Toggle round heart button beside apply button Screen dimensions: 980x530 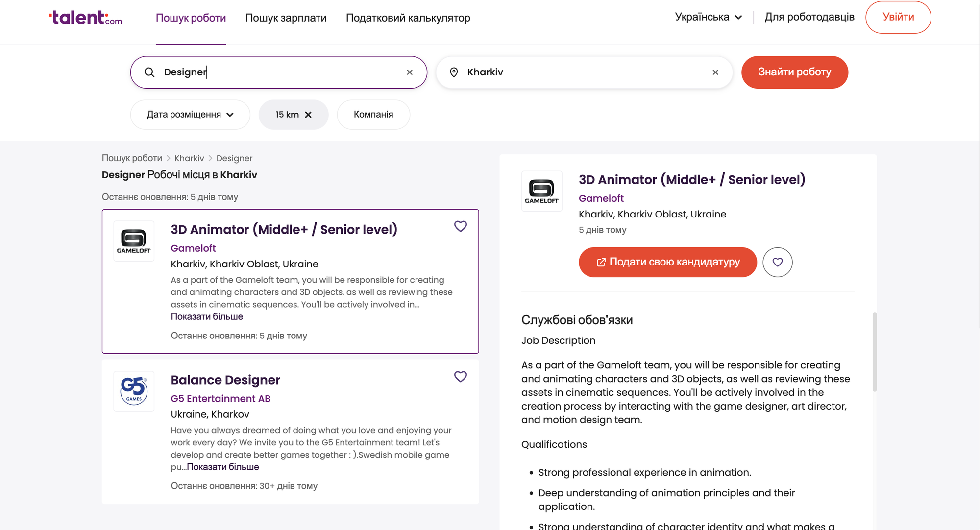(x=777, y=262)
